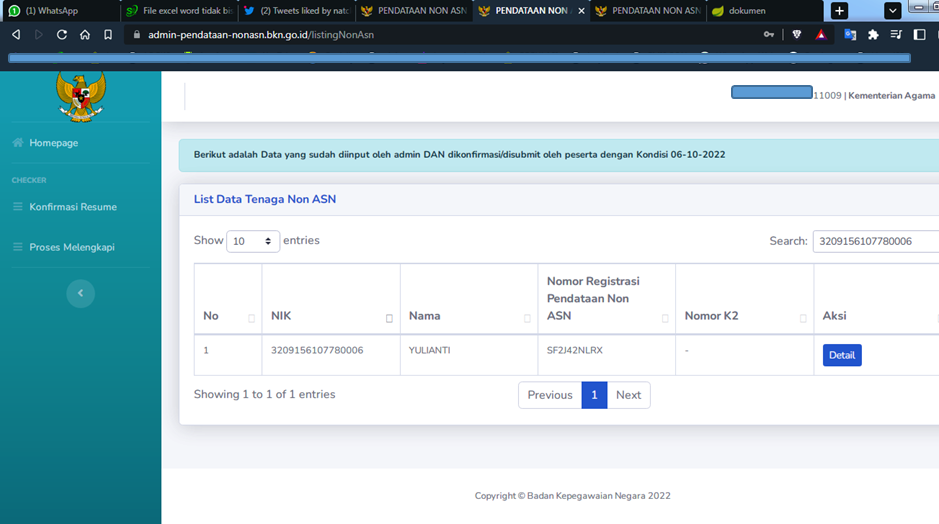939x524 pixels.
Task: Click the Garuda emblem logo
Action: 81,96
